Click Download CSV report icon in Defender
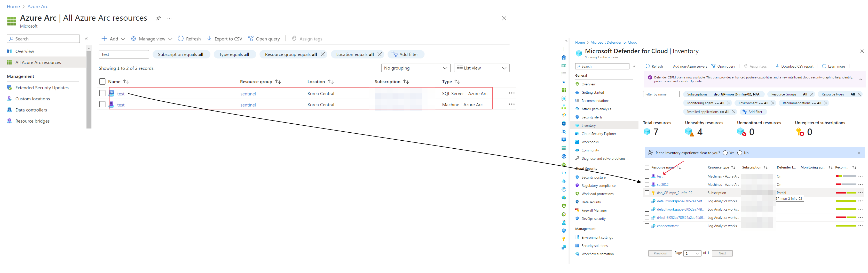The image size is (868, 273). (777, 66)
